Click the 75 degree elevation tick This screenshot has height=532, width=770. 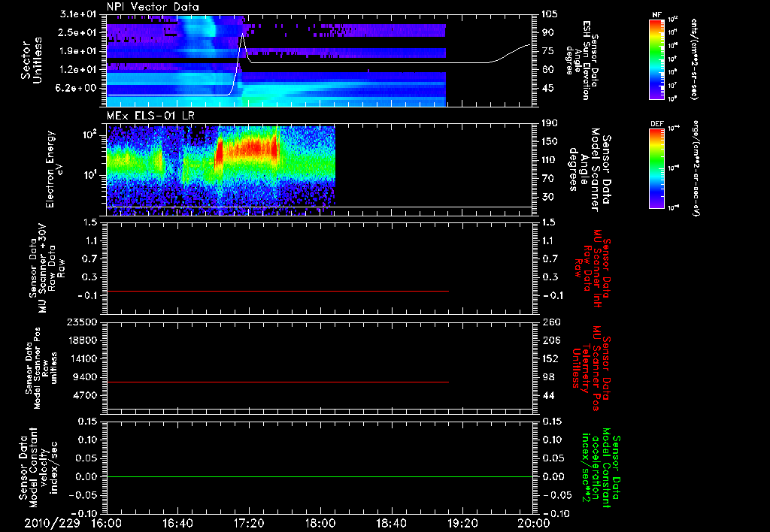[x=547, y=51]
